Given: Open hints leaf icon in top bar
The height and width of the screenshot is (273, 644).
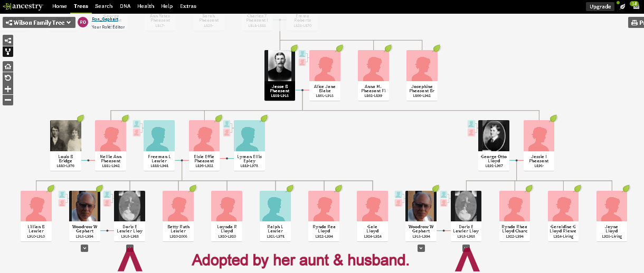Looking at the screenshot, I should coord(622,6).
